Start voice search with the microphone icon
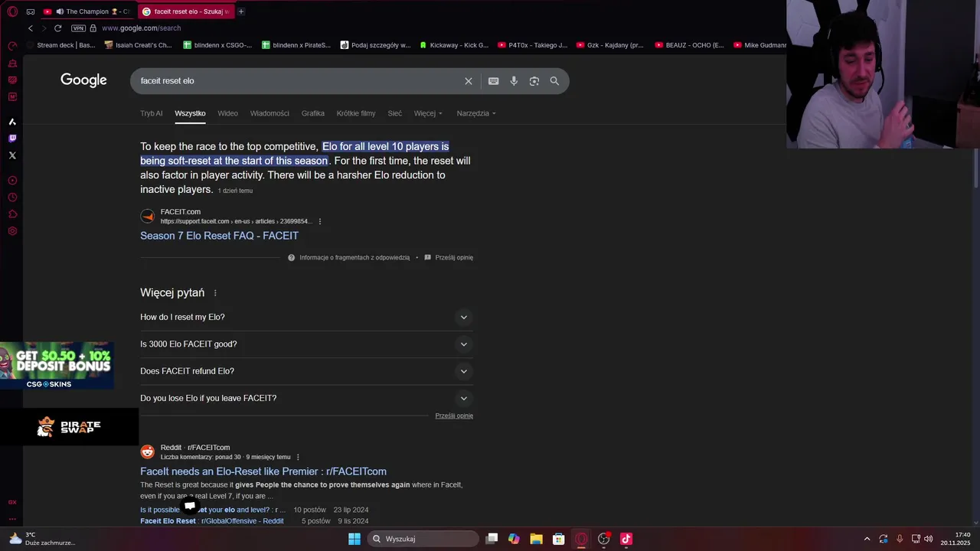 (x=514, y=81)
